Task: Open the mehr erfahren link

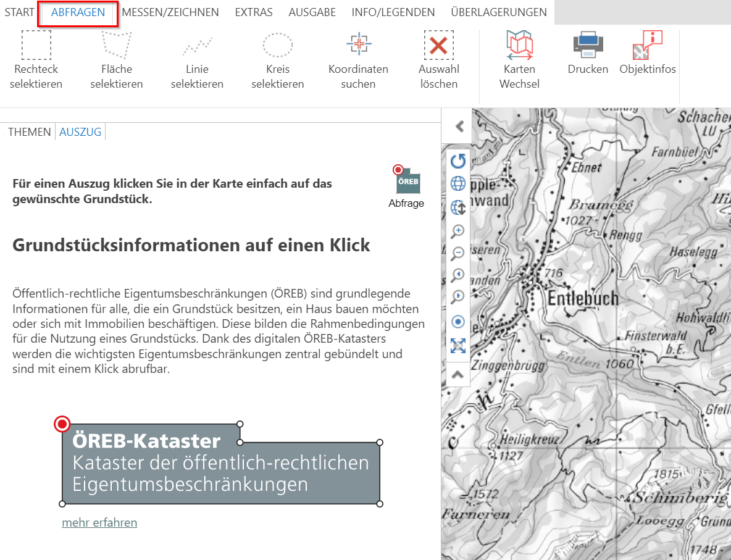Action: click(99, 522)
